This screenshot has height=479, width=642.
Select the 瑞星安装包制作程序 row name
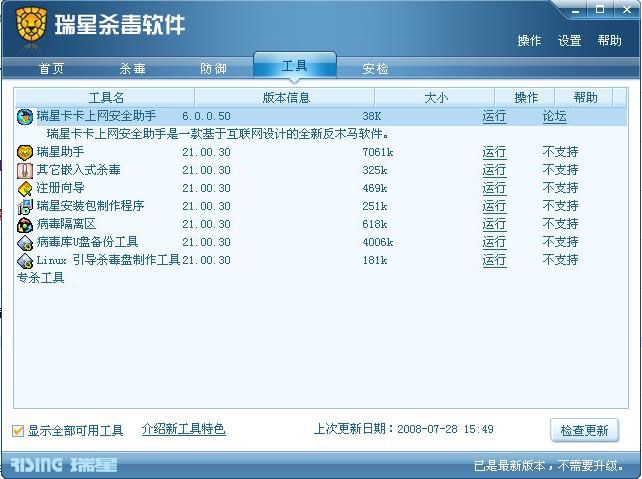point(90,206)
